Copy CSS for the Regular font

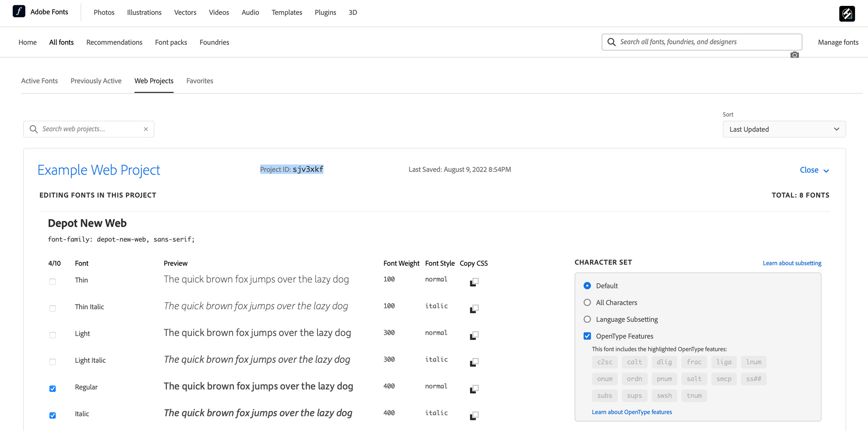pos(474,389)
